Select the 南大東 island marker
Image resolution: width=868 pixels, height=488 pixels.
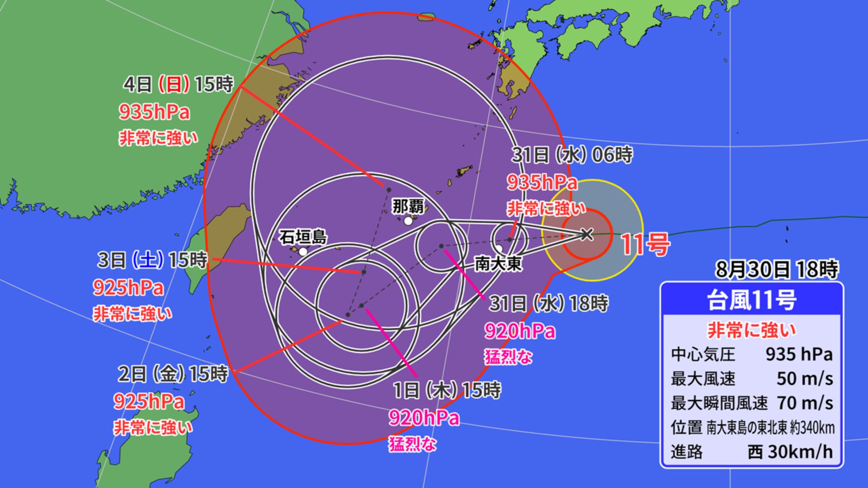[x=499, y=249]
